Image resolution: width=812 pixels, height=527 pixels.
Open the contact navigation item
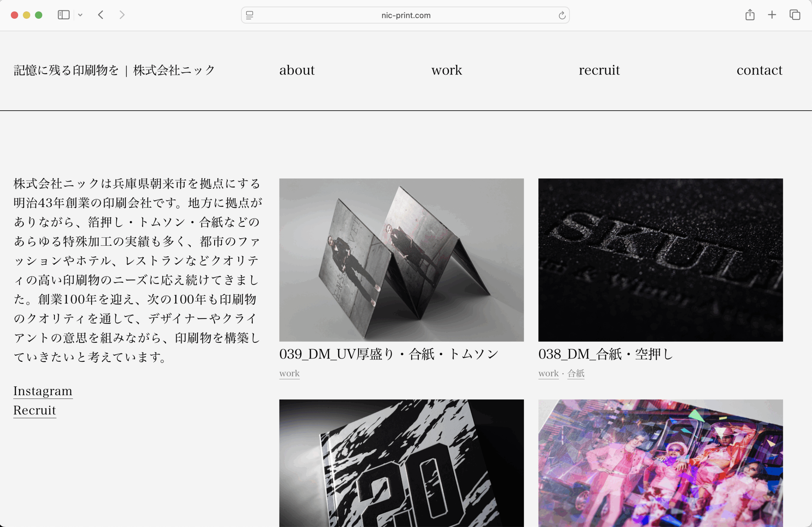(759, 70)
